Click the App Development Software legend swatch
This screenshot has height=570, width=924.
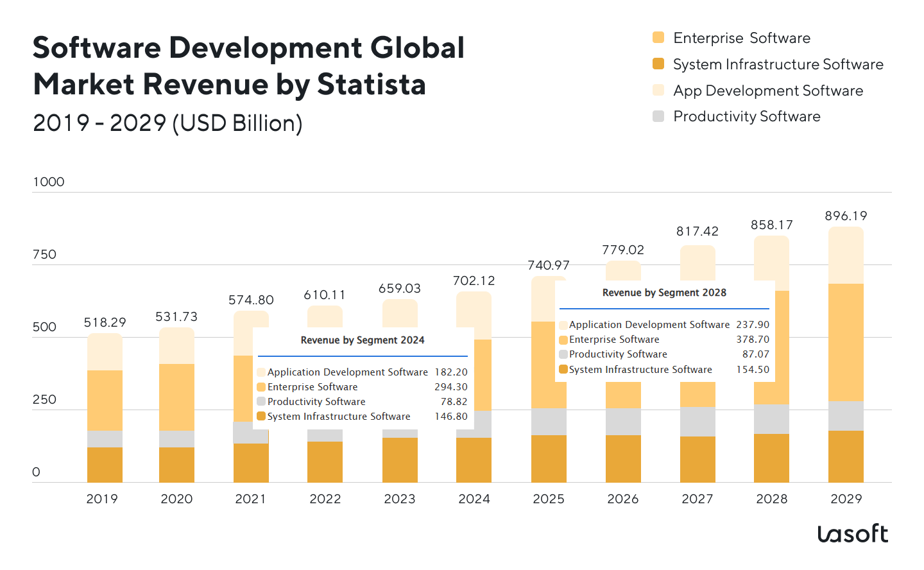pyautogui.click(x=658, y=90)
